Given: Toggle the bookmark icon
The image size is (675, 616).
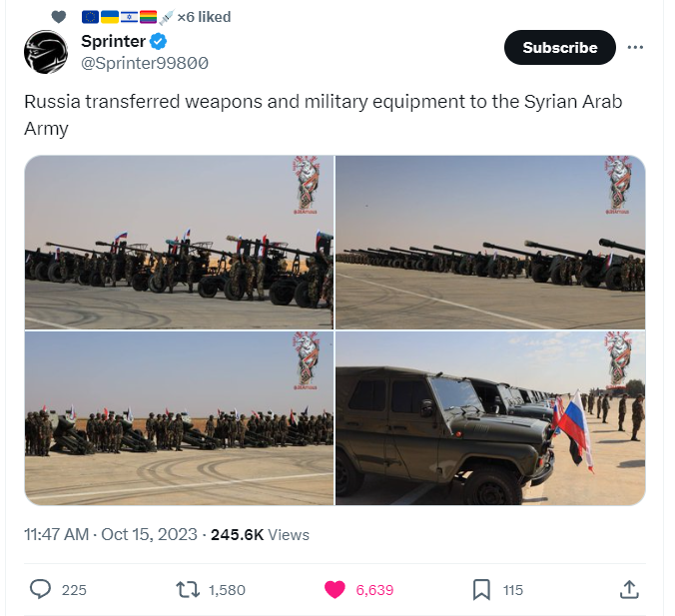Looking at the screenshot, I should (481, 590).
